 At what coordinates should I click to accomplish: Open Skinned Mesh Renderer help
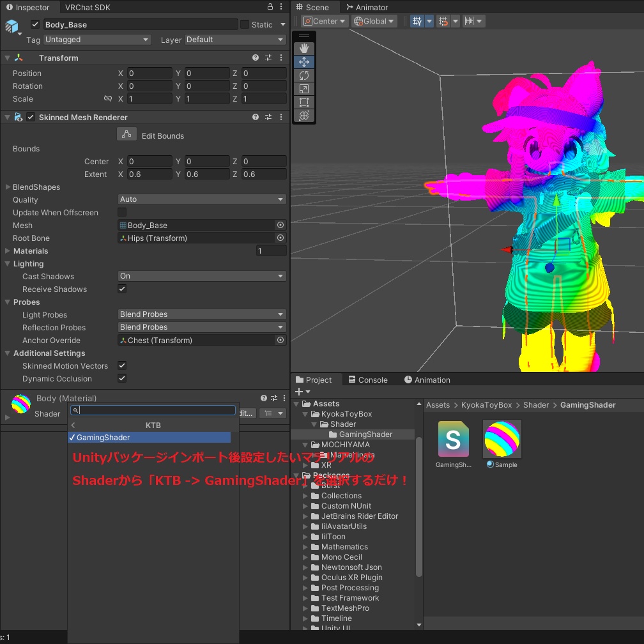coord(256,118)
